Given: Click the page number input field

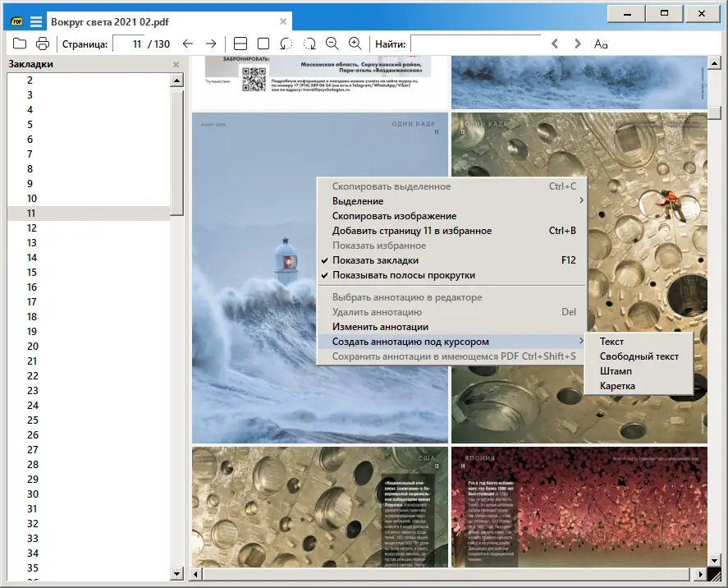Looking at the screenshot, I should pyautogui.click(x=129, y=44).
